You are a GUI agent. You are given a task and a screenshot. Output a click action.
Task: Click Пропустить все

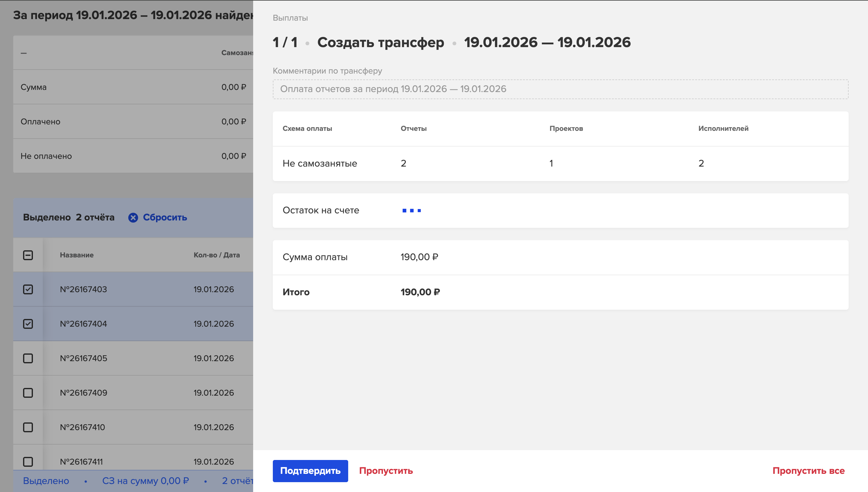click(808, 471)
